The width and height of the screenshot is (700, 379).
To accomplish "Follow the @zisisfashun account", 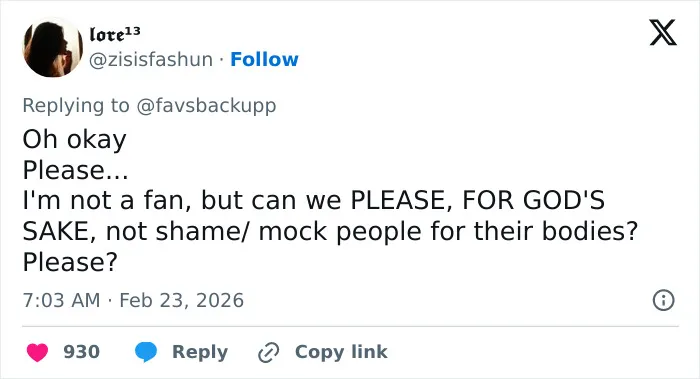I will click(x=264, y=59).
